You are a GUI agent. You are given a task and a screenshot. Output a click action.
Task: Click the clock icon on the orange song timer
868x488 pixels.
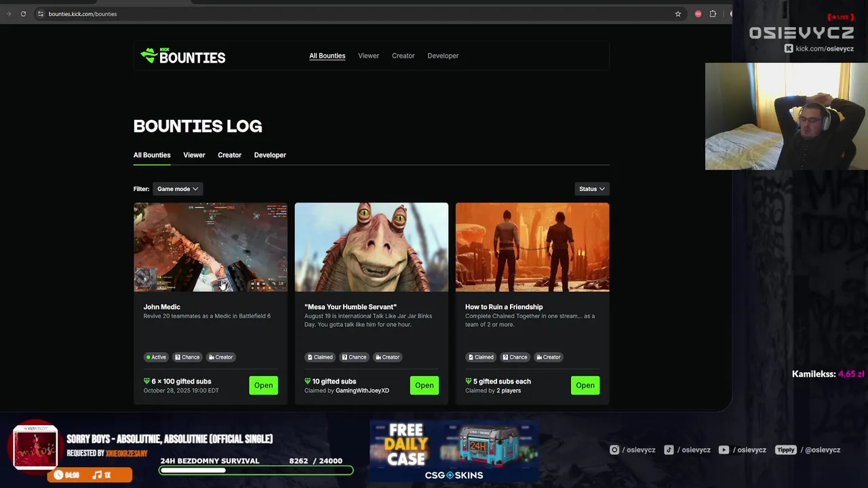pyautogui.click(x=58, y=475)
